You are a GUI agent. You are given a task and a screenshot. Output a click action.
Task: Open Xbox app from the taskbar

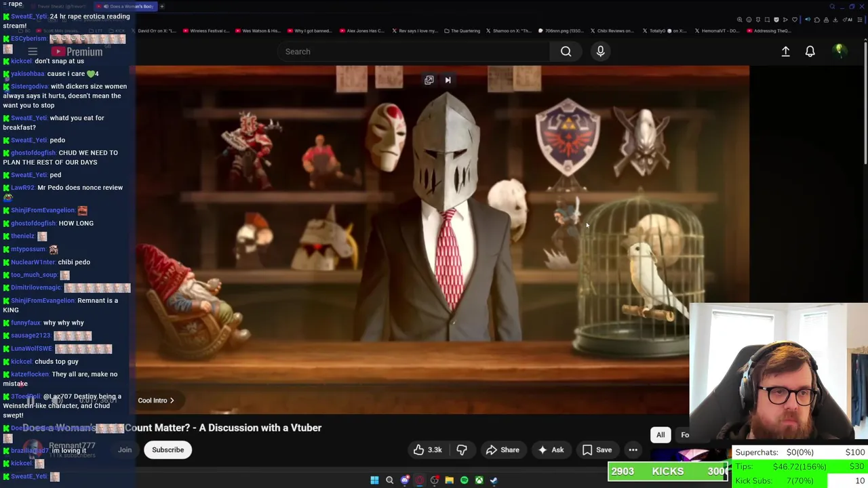(x=479, y=481)
